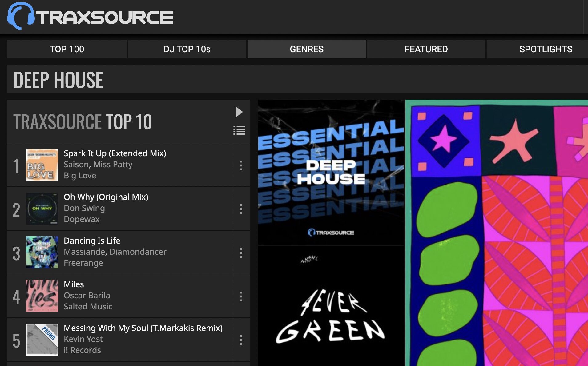Click the Spark It Up cover art
Screen dimensions: 588x366
42,165
